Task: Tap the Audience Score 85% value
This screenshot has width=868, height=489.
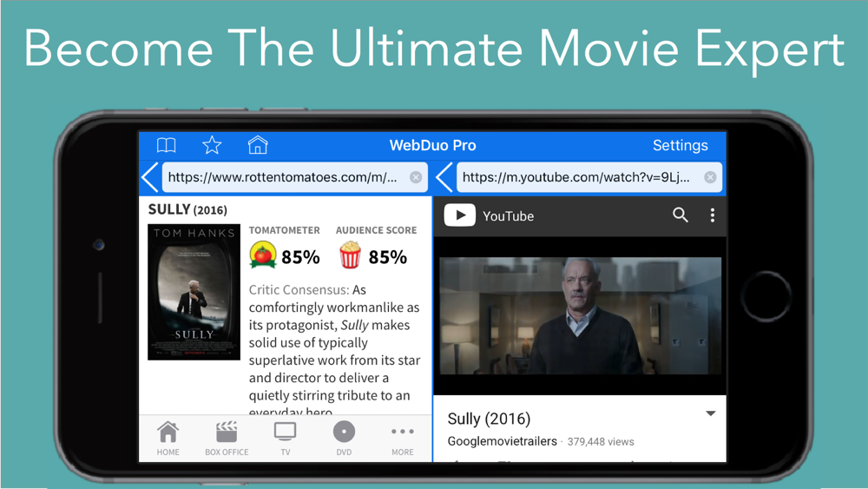Action: [387, 257]
